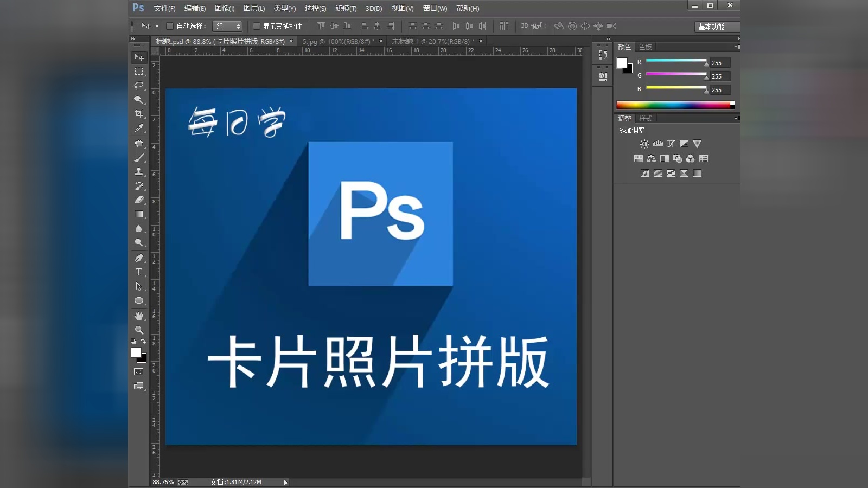Open the collapsed History panel icon
Viewport: 868px width, 488px height.
point(603,55)
